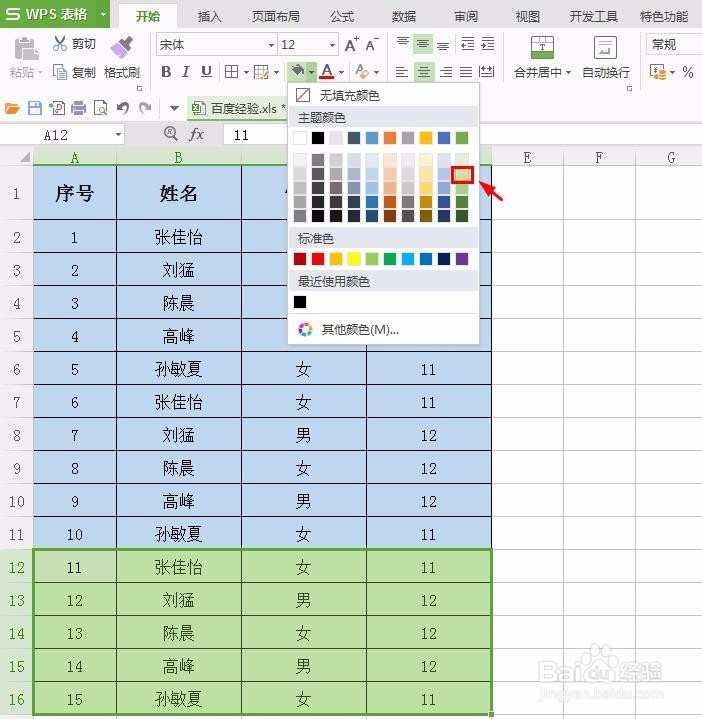Increase font size with A+ icon
Screen dimensions: 702x719
click(352, 44)
